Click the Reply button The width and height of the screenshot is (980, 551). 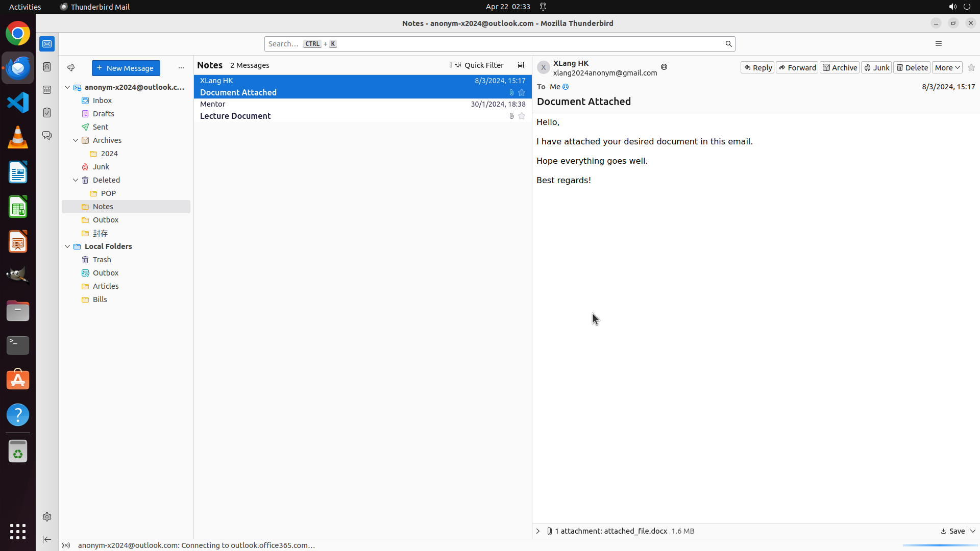click(757, 67)
